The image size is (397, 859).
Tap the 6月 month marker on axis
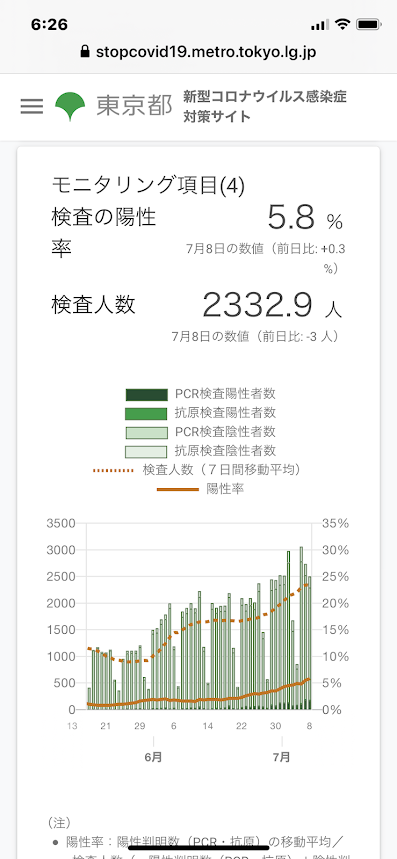point(153,757)
